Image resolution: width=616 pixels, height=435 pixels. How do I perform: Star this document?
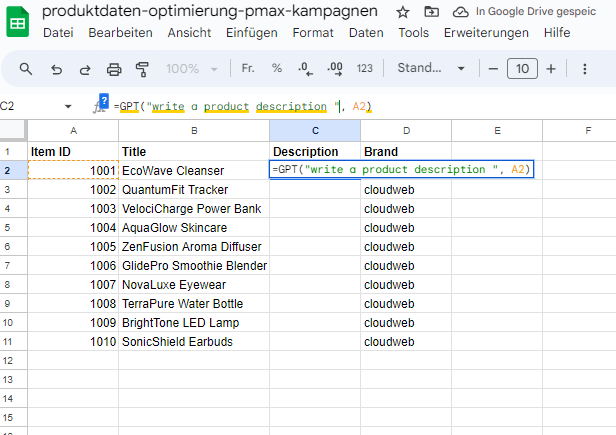coord(402,12)
